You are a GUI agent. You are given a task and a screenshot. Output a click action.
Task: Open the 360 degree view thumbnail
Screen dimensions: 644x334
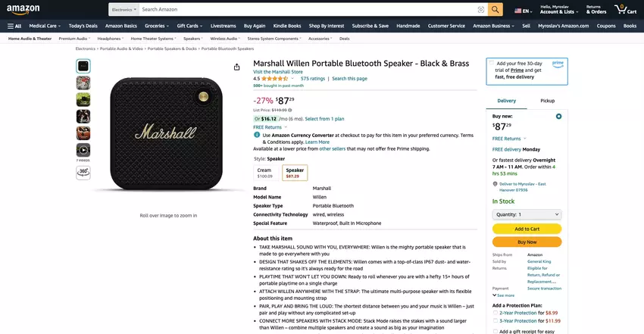pyautogui.click(x=83, y=173)
